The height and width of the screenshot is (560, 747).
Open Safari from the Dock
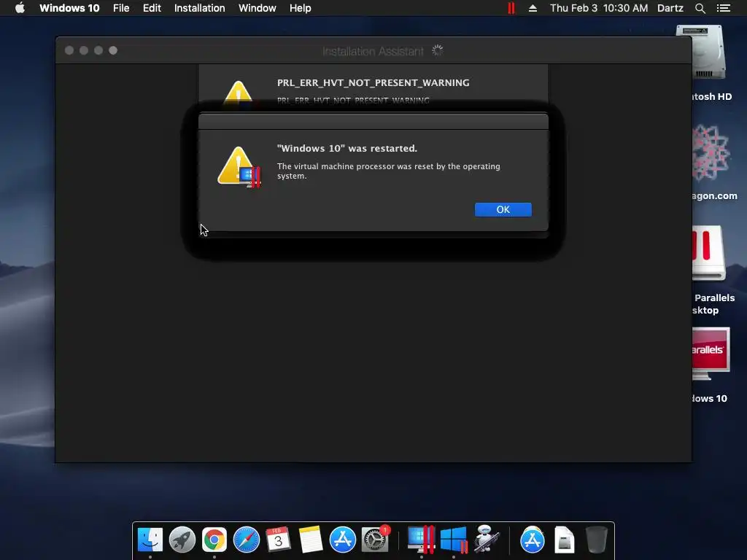click(247, 540)
